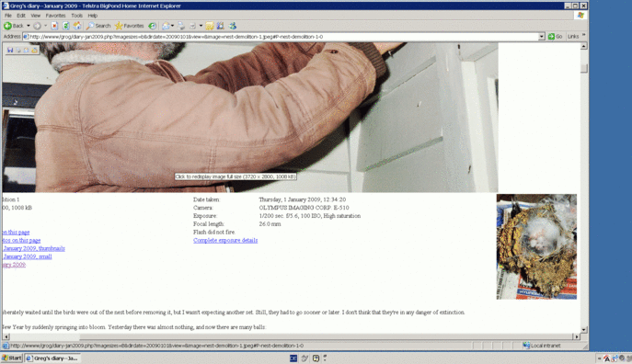Open the Forward history dropdown arrow

pyautogui.click(x=46, y=26)
